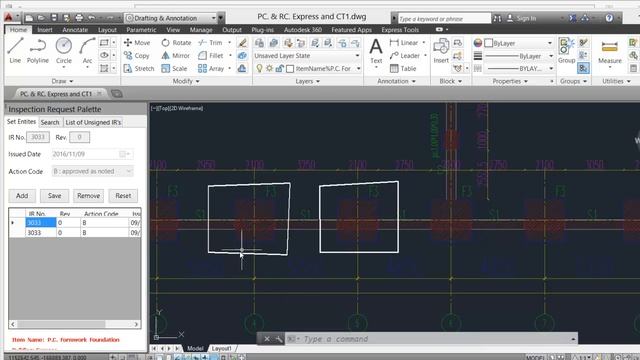Click the Insert block tool
This screenshot has width=640, height=360.
(x=441, y=51)
